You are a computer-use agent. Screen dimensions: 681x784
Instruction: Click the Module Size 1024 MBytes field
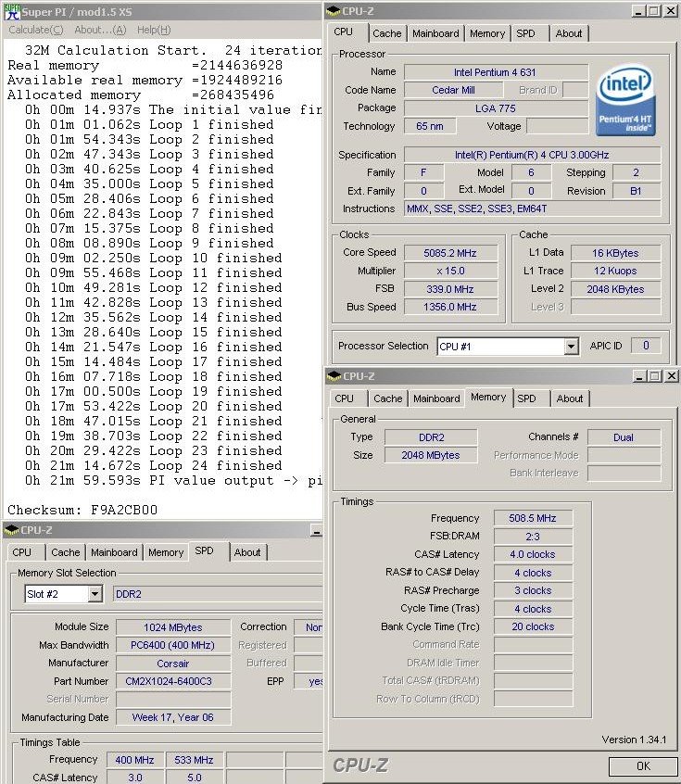173,627
